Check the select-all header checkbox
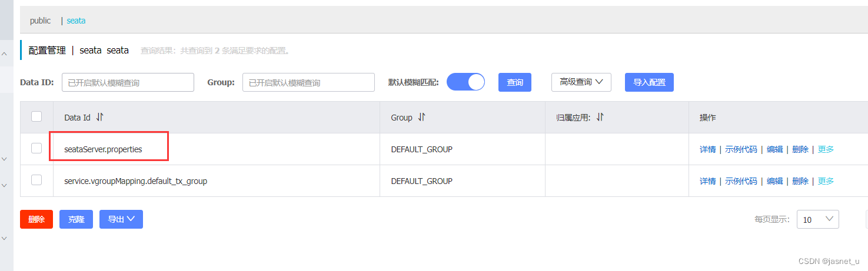868x271 pixels. click(36, 116)
